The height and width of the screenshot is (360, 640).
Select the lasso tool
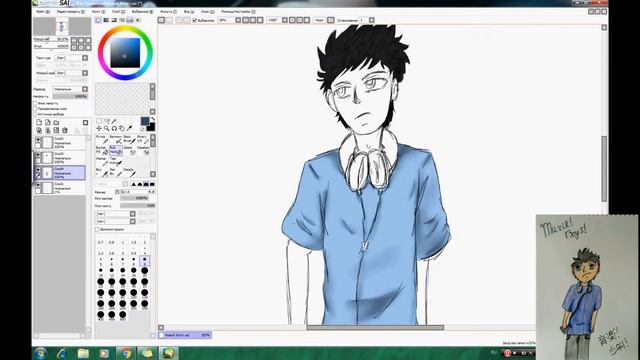107,121
